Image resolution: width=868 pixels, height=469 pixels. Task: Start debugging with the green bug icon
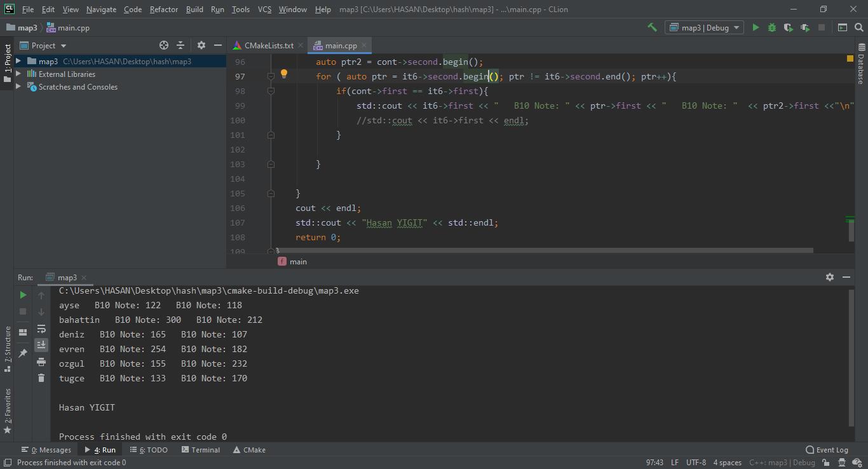(x=772, y=27)
